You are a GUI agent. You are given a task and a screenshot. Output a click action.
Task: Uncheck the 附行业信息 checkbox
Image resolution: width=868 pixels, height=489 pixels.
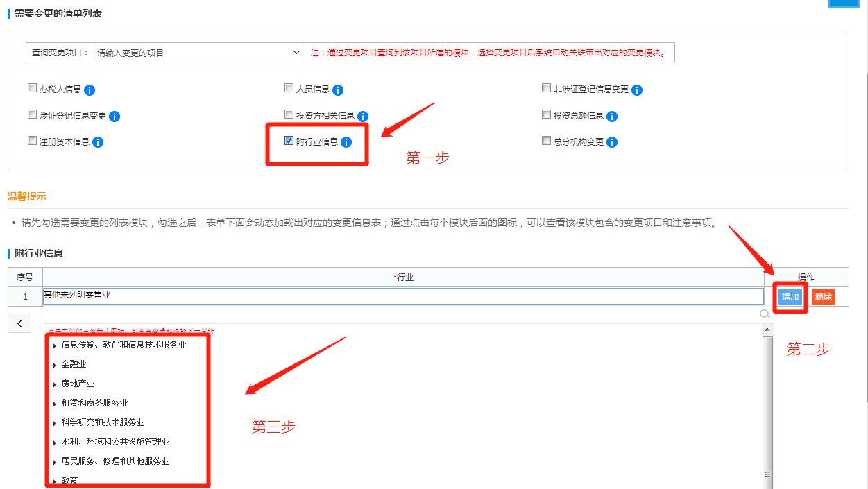click(x=289, y=141)
